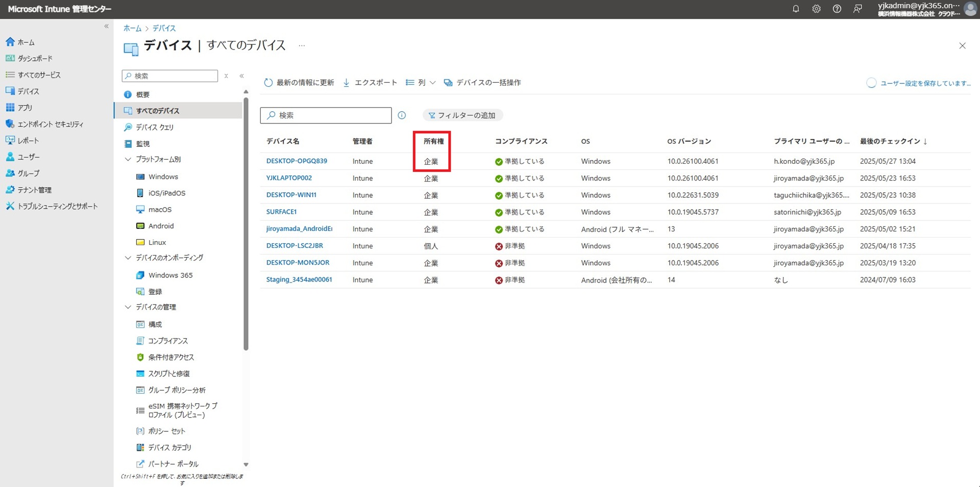Click エクスポート button
The width and height of the screenshot is (980, 487).
370,83
